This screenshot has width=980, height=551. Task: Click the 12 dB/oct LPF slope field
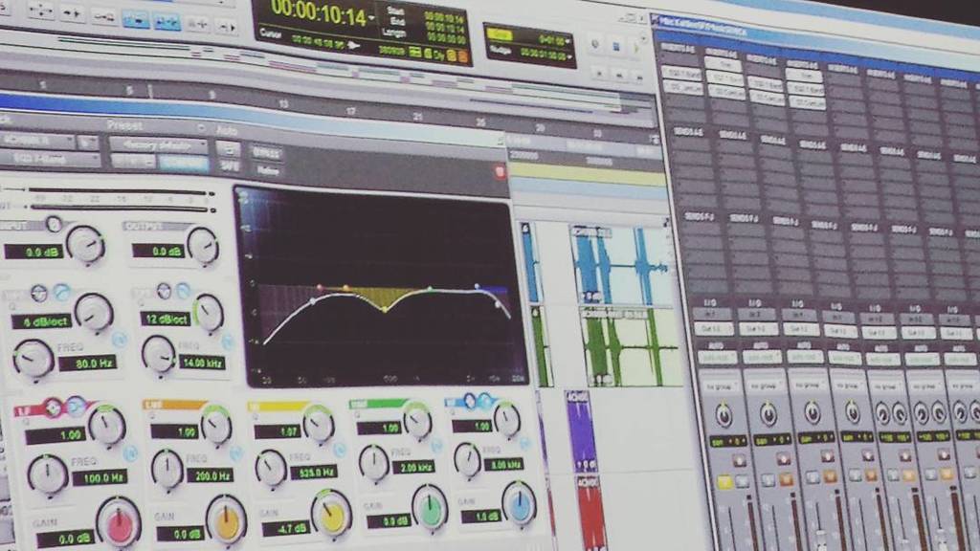pyautogui.click(x=166, y=319)
